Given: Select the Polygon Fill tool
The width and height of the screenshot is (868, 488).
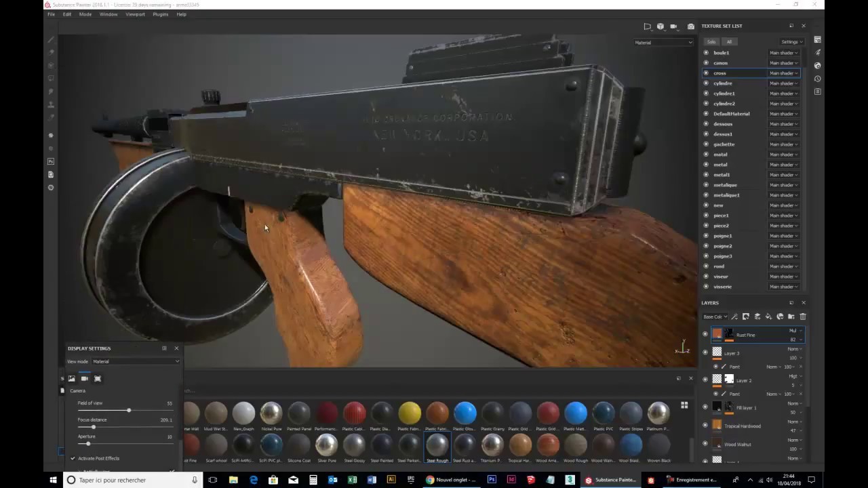Looking at the screenshot, I should coord(51,78).
